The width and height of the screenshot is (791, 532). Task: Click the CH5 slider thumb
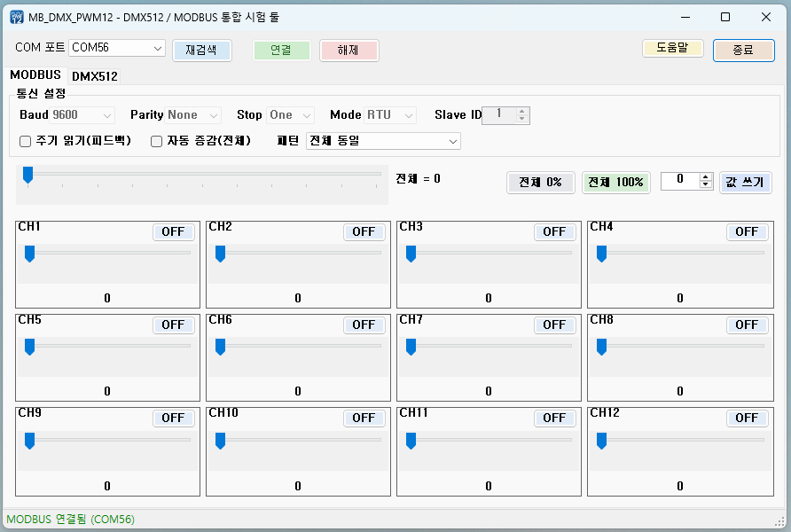pos(30,347)
